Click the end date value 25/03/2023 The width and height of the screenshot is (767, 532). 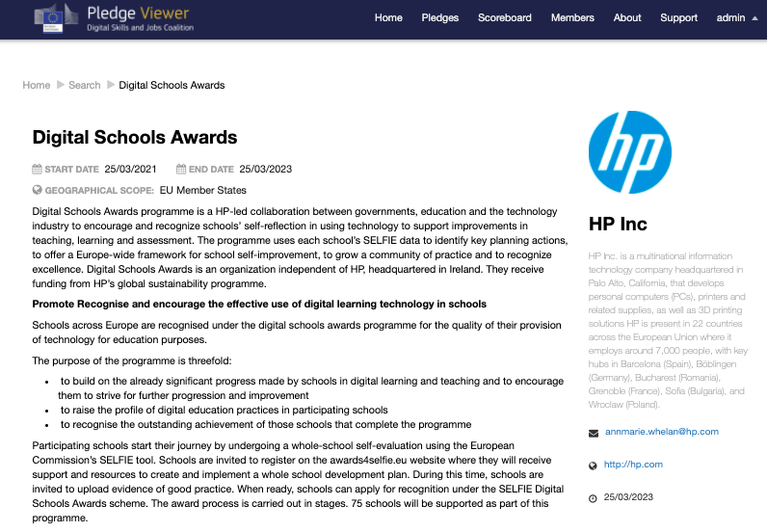tap(266, 169)
